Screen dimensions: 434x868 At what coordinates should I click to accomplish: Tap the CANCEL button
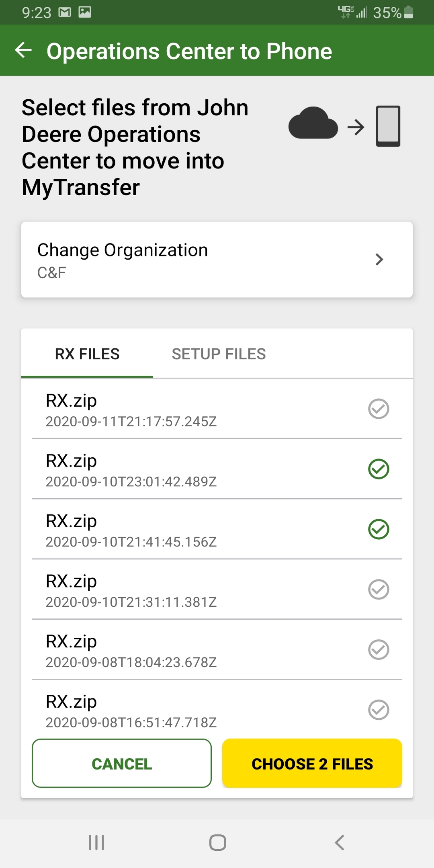tap(122, 764)
